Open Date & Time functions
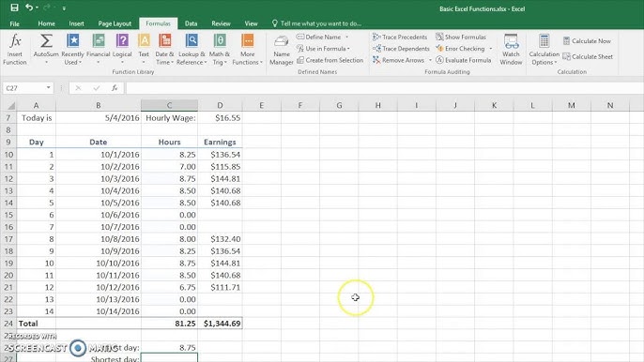Viewport: 644px width, 362px height. tap(164, 50)
